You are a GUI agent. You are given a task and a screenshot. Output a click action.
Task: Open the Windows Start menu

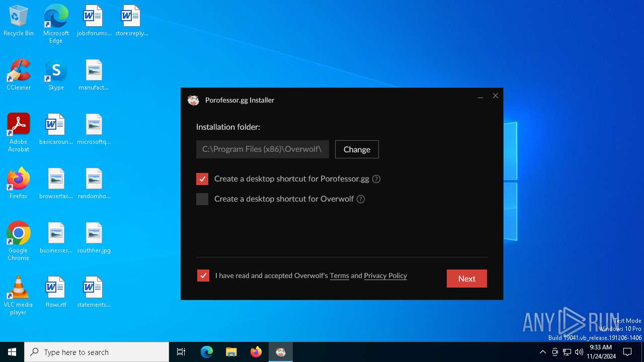point(12,352)
